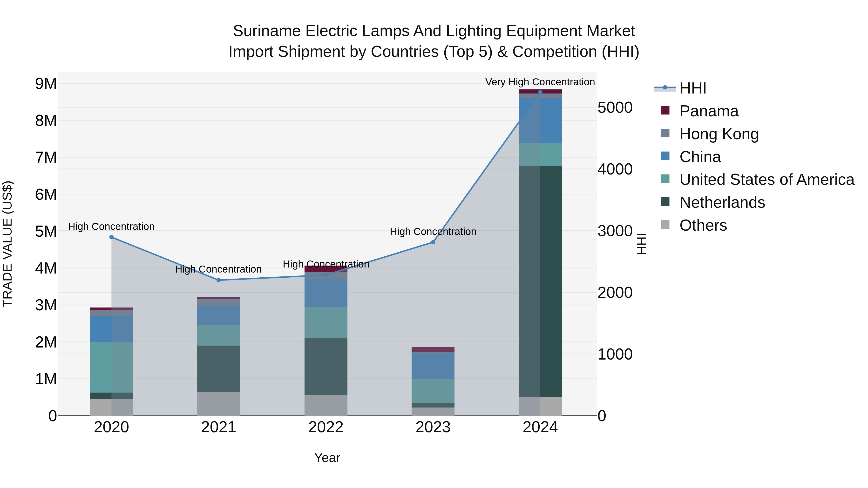Toggle Hong Kong series in legend

(709, 134)
